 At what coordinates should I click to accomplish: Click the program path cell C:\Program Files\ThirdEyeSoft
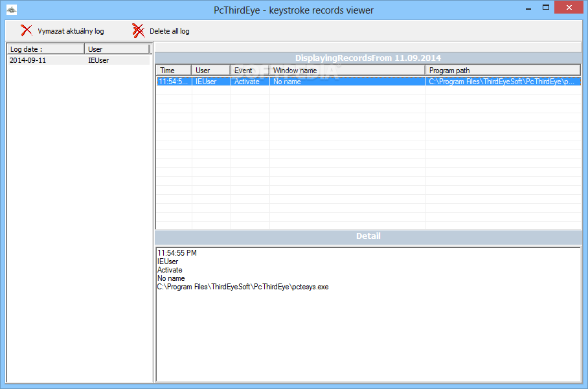[x=503, y=82]
